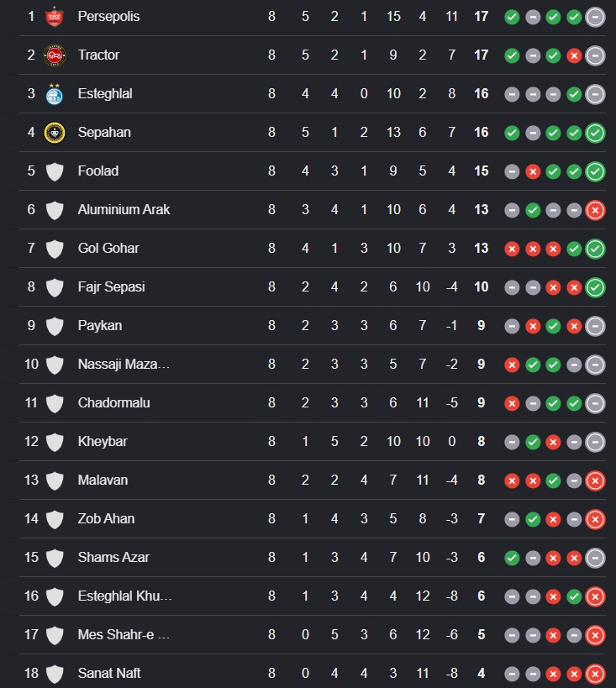Open the Paykan team link
This screenshot has width=616, height=688.
[100, 326]
